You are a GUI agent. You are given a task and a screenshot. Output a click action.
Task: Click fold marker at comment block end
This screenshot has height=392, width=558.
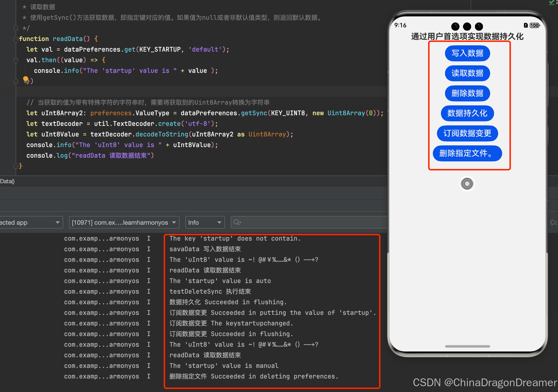tap(16, 28)
